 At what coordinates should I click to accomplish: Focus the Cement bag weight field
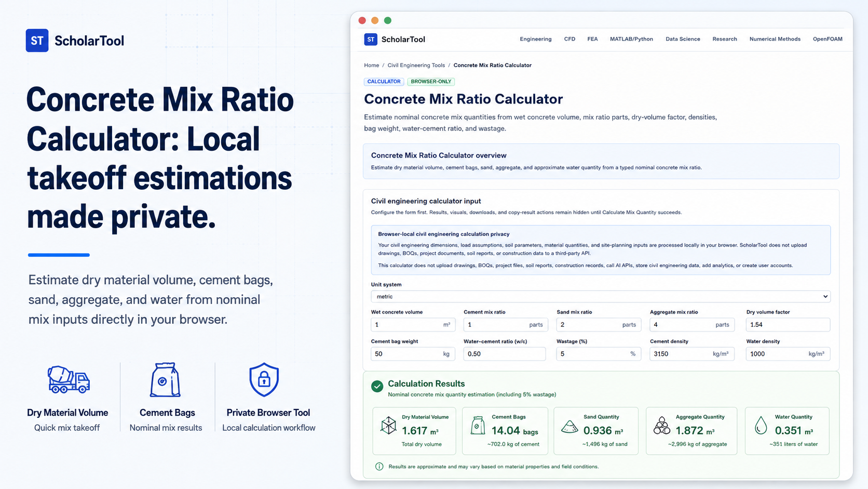coord(413,354)
